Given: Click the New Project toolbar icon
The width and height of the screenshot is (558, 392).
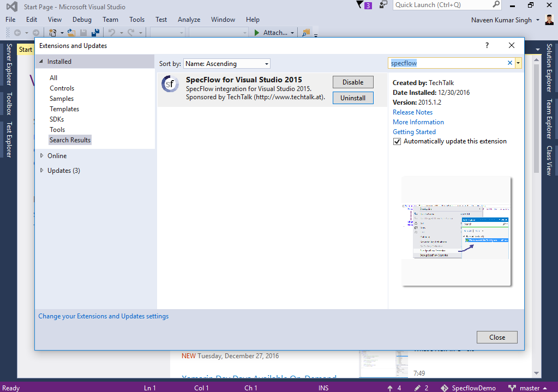Looking at the screenshot, I should click(53, 33).
